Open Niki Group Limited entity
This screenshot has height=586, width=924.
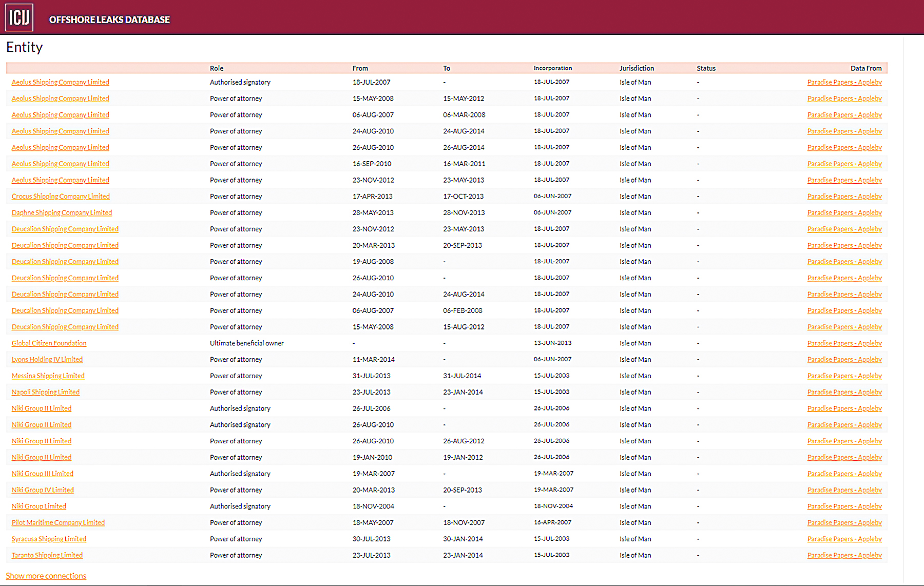tap(39, 506)
